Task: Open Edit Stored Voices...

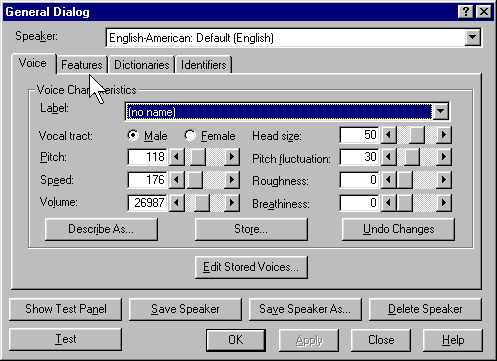Action: (x=251, y=267)
